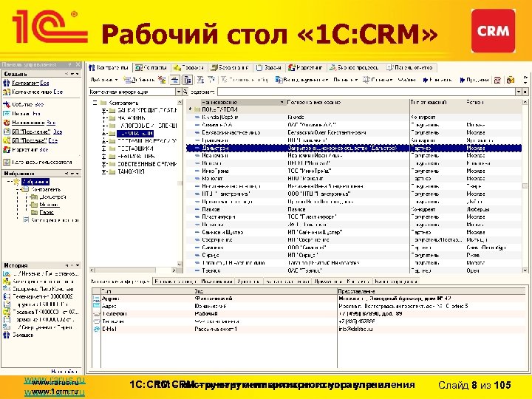The height and width of the screenshot is (399, 532).
Task: Click the Маркетинг icon in Создать panel
Action: [7, 149]
